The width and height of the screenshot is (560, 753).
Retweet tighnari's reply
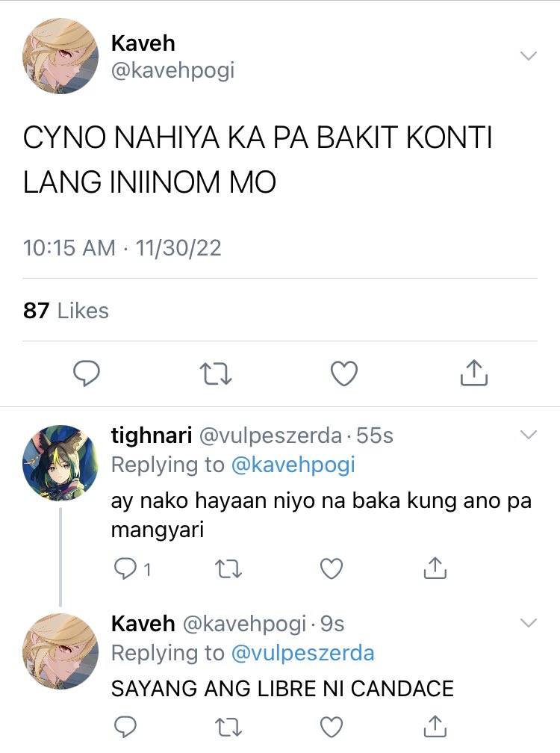(x=228, y=569)
